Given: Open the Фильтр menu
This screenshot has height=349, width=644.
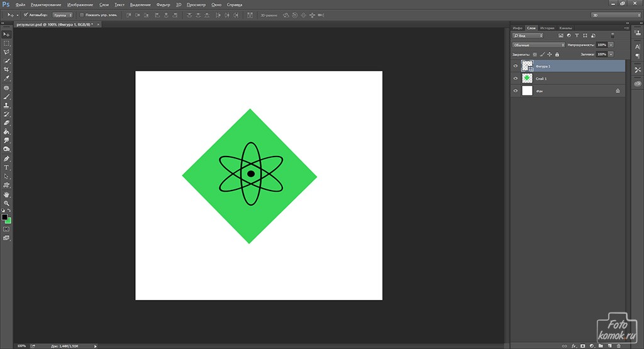Looking at the screenshot, I should (163, 5).
